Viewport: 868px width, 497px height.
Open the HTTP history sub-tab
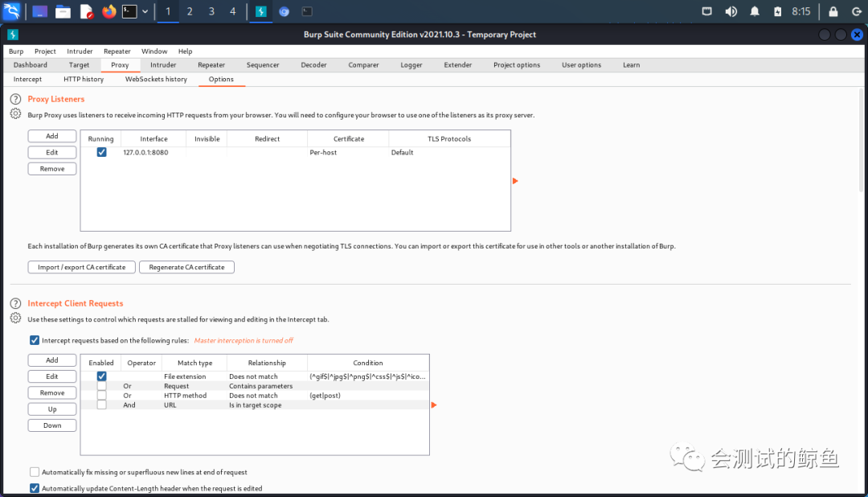coord(84,80)
